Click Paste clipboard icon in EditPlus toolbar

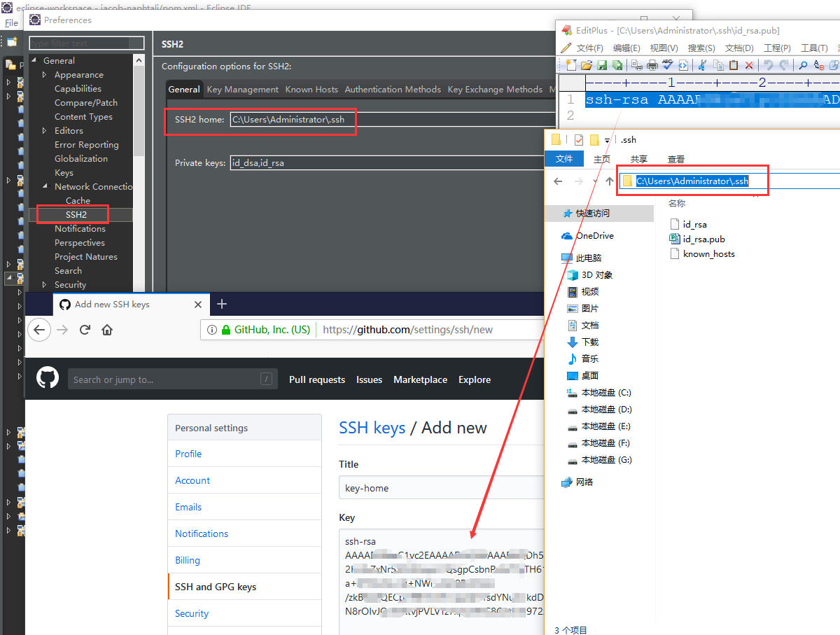734,65
